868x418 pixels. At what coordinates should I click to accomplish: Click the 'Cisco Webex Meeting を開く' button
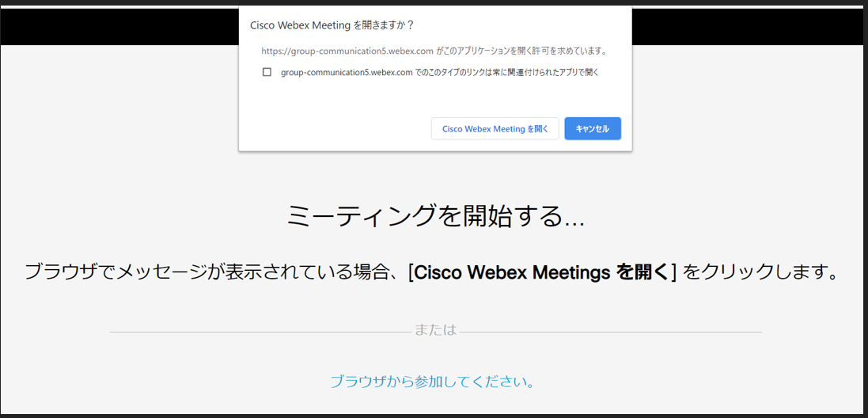pyautogui.click(x=495, y=128)
